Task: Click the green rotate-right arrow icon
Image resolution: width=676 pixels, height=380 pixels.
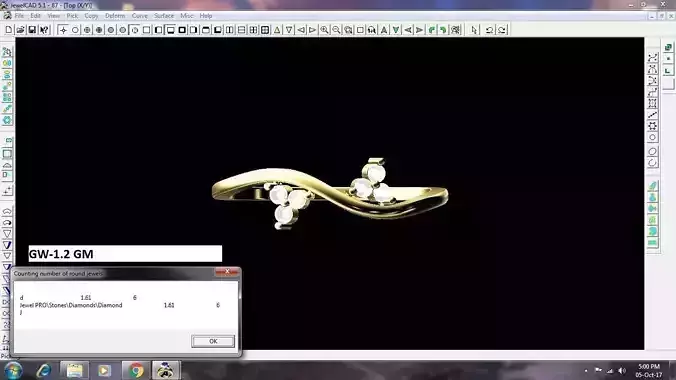Action: coord(443,30)
